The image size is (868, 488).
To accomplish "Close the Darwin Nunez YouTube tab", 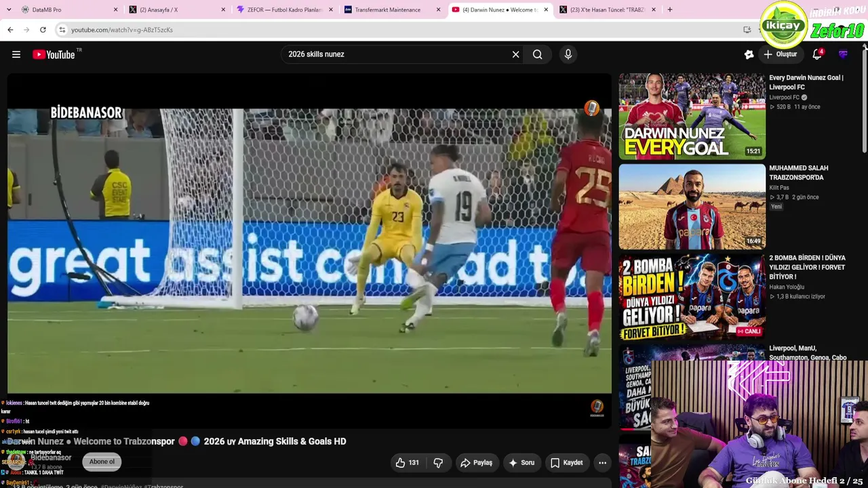I will coord(546,9).
